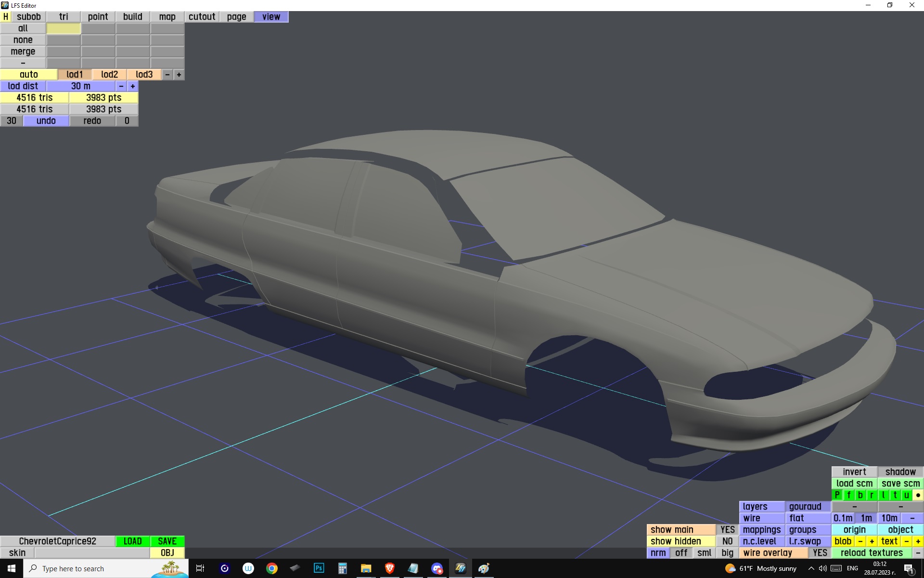Toggle the show main YES button
This screenshot has width=924, height=578.
click(x=727, y=529)
